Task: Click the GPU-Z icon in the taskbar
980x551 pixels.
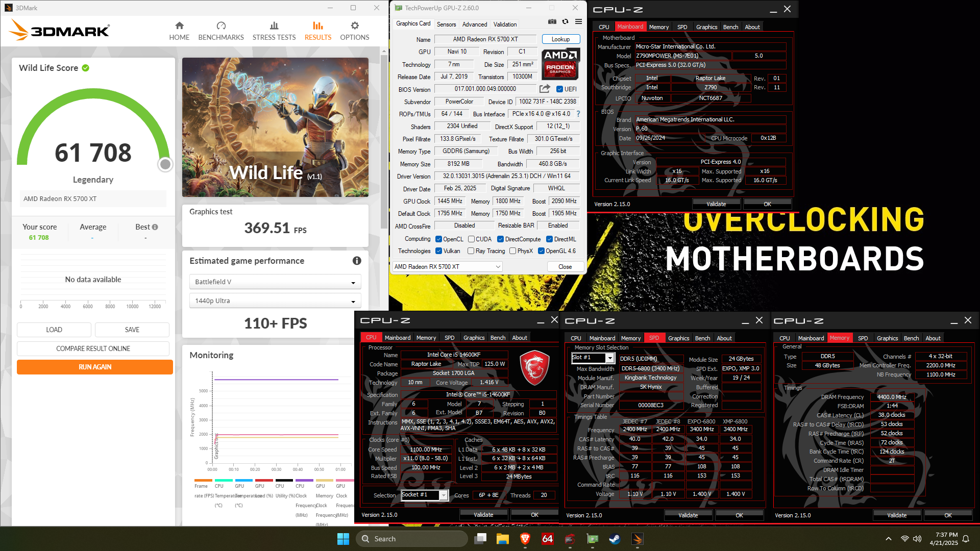Action: [x=593, y=539]
